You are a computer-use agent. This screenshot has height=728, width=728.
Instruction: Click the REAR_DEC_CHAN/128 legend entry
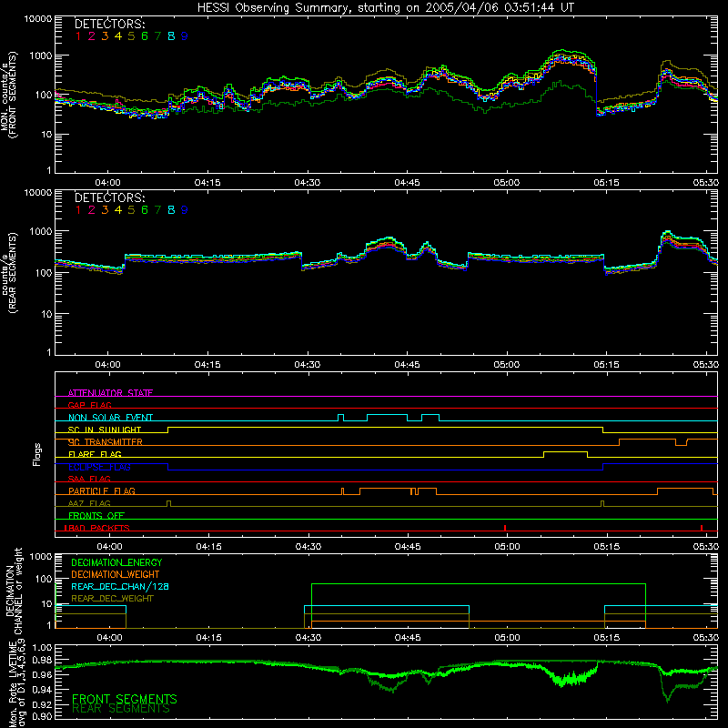[120, 586]
